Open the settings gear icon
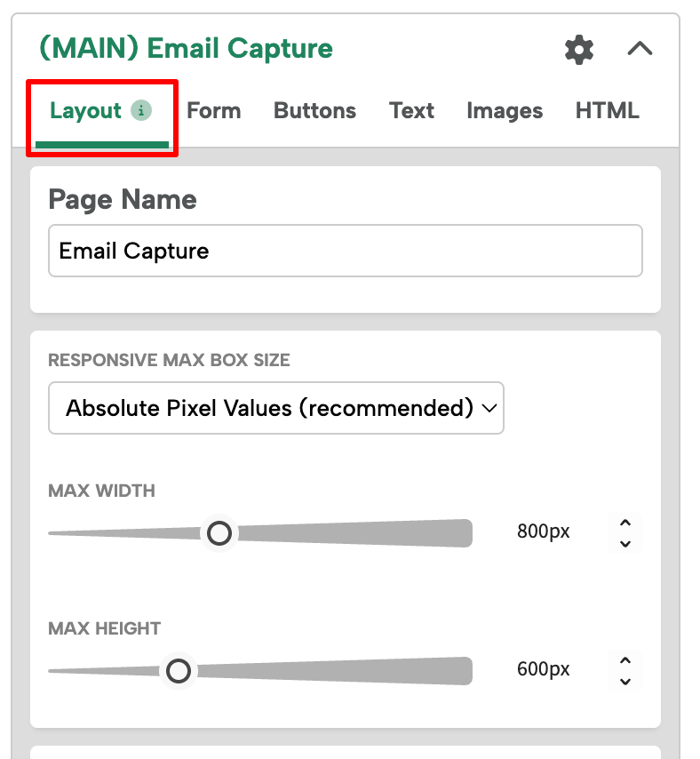This screenshot has height=759, width=700. click(578, 50)
